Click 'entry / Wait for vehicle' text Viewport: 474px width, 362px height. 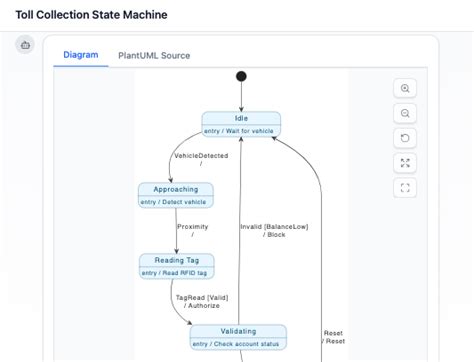239,131
